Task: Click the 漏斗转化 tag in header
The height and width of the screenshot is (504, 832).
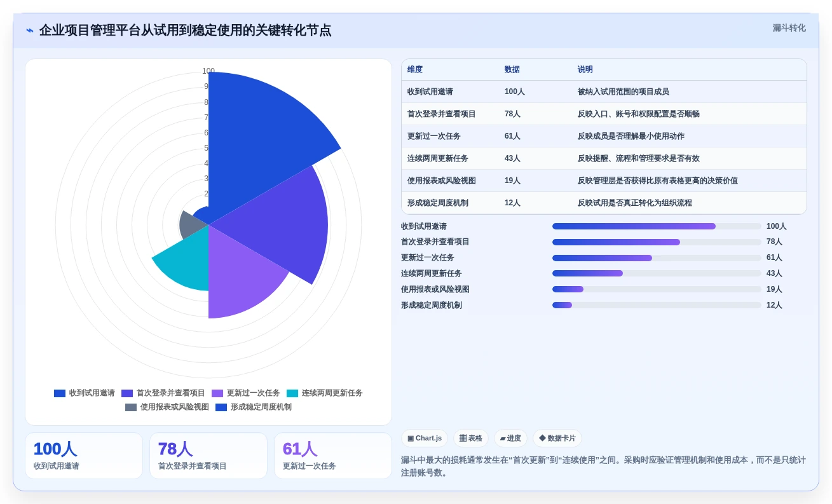Action: pyautogui.click(x=789, y=28)
